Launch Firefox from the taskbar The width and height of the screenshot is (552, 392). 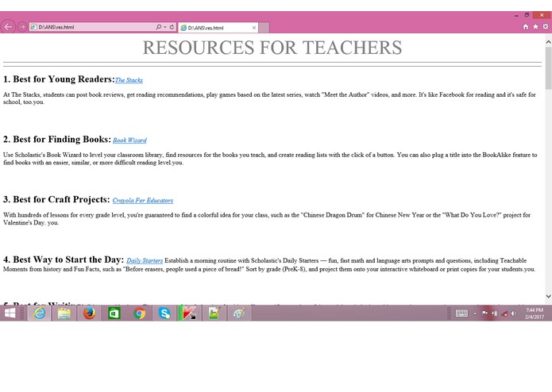pyautogui.click(x=89, y=313)
